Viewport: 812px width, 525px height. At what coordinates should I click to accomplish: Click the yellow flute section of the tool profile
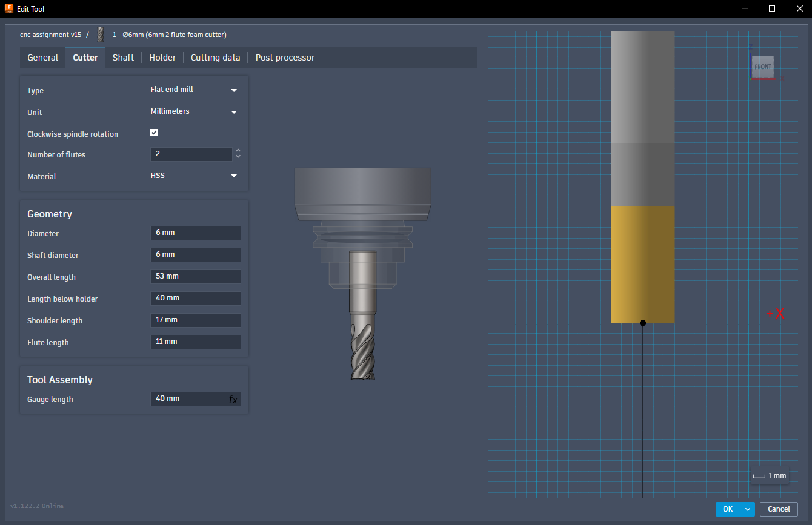pyautogui.click(x=642, y=264)
